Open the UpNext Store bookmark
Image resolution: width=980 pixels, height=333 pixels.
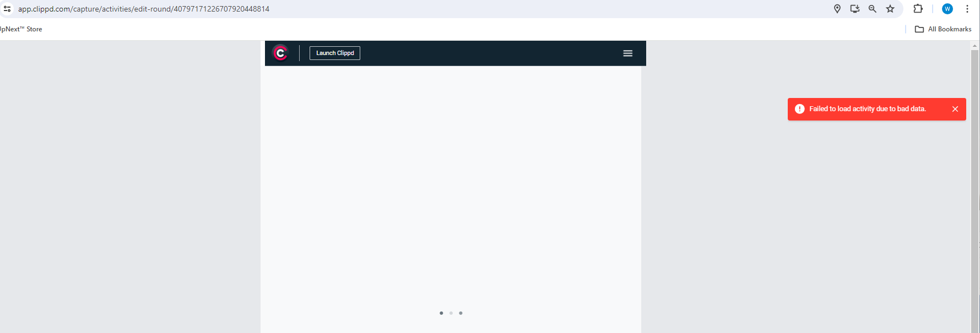pyautogui.click(x=21, y=29)
